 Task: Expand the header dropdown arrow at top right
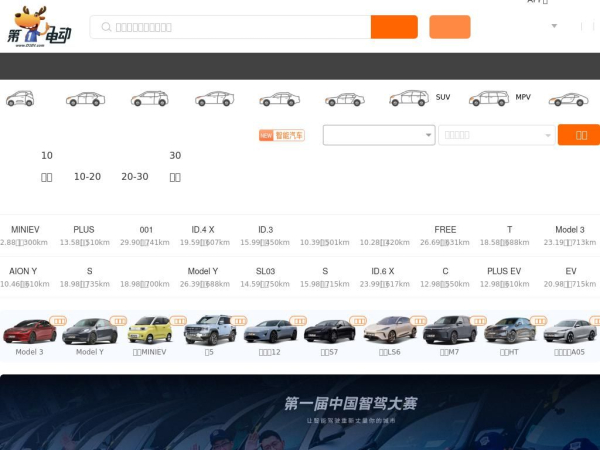click(x=554, y=26)
